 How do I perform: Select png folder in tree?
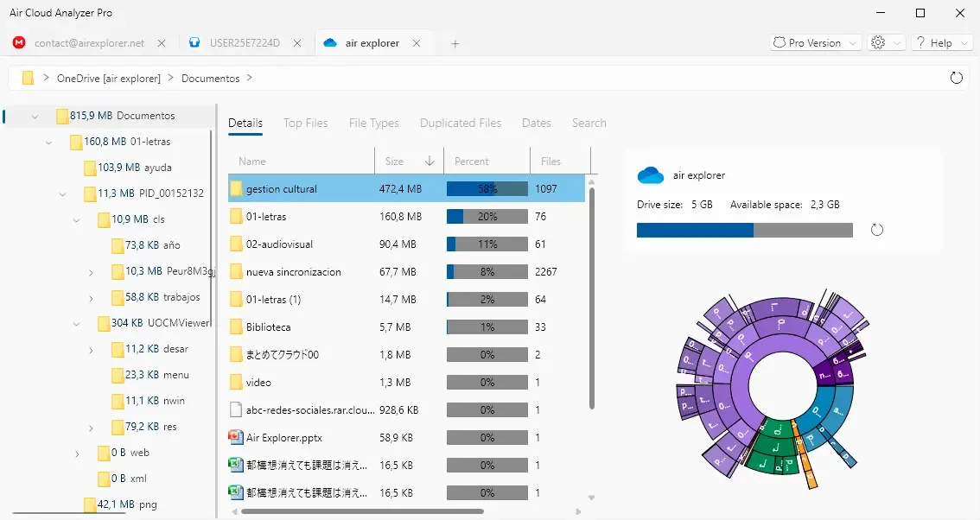[121, 504]
